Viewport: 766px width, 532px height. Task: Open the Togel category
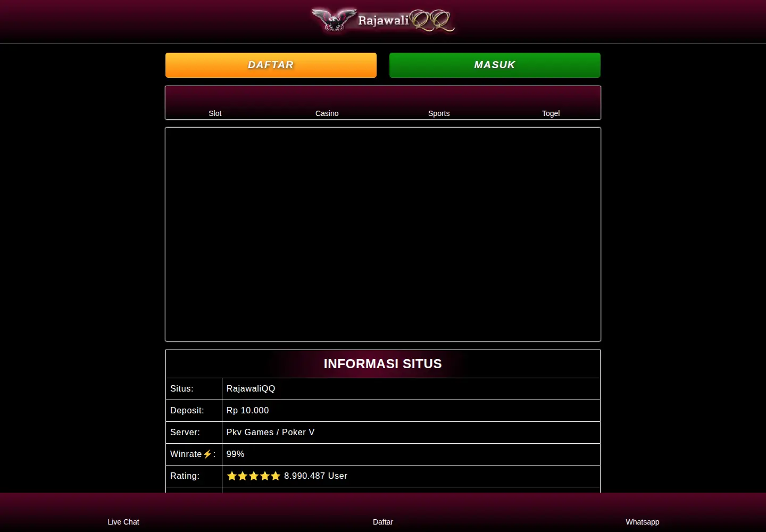pyautogui.click(x=551, y=113)
